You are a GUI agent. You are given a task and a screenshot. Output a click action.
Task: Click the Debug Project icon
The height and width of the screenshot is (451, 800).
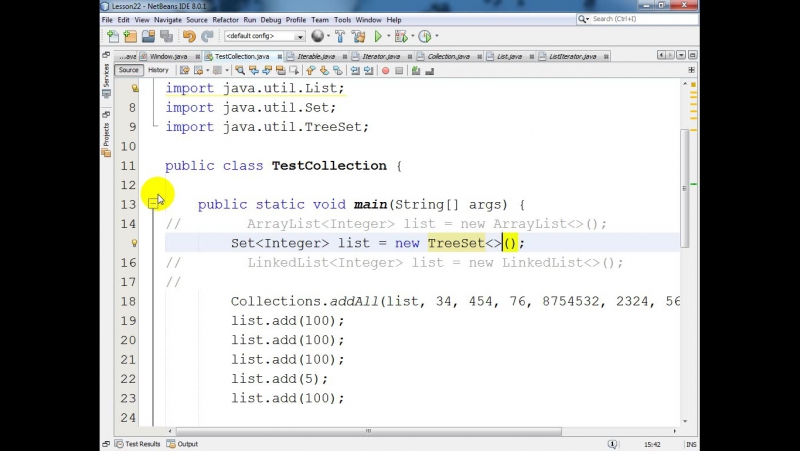tap(401, 36)
